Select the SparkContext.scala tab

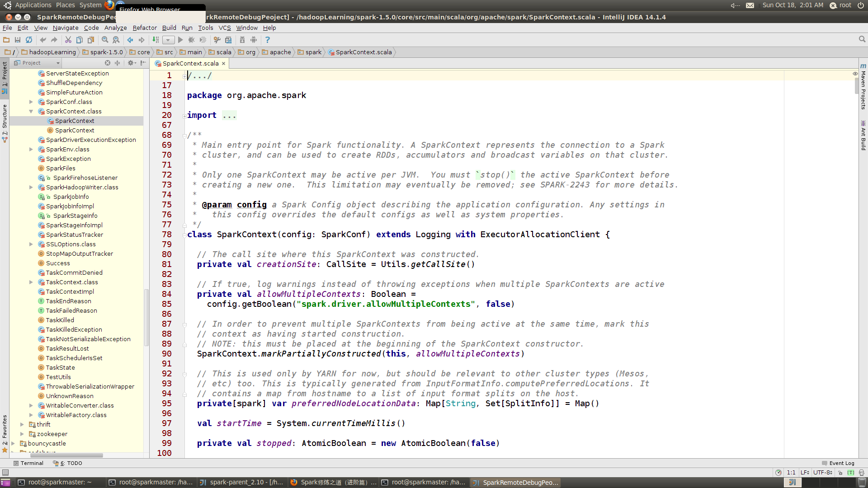point(190,63)
